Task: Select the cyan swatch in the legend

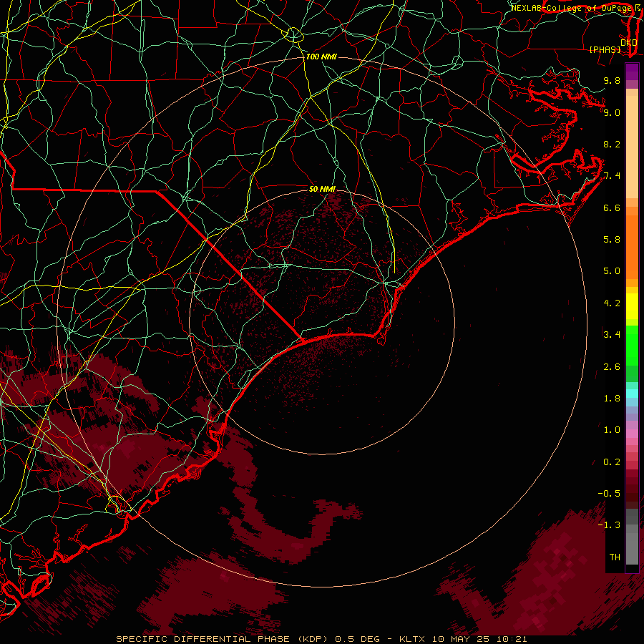Action: [632, 394]
